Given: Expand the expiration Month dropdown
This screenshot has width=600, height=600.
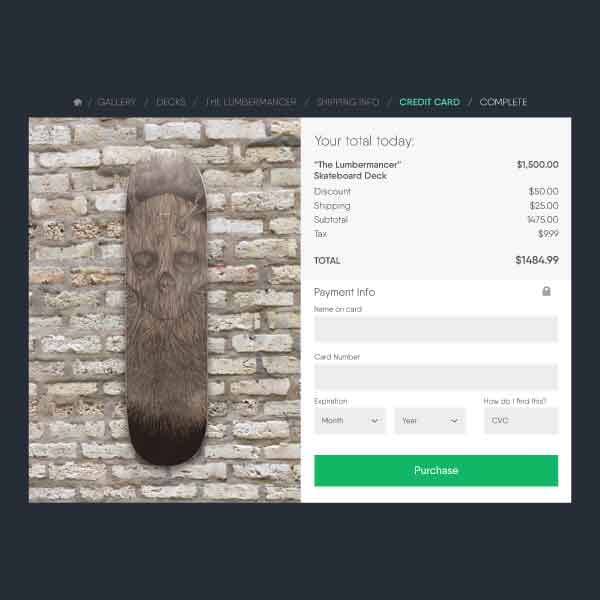Looking at the screenshot, I should pyautogui.click(x=350, y=421).
